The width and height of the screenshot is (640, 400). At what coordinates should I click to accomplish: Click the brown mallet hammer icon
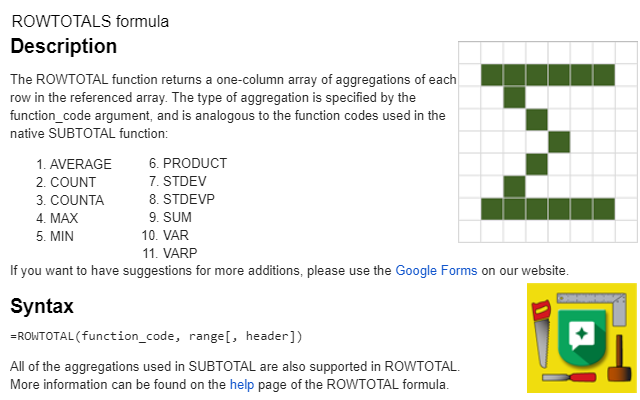tap(617, 358)
